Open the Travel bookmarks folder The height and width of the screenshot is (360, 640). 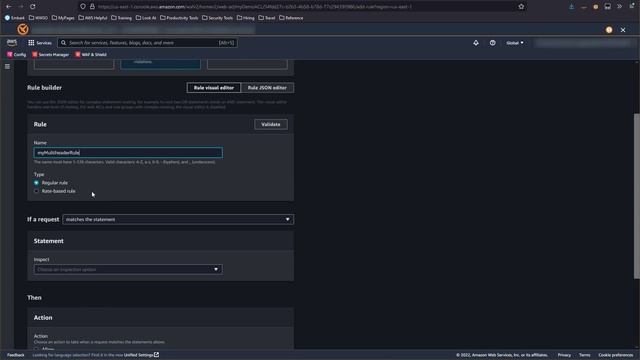pos(267,18)
